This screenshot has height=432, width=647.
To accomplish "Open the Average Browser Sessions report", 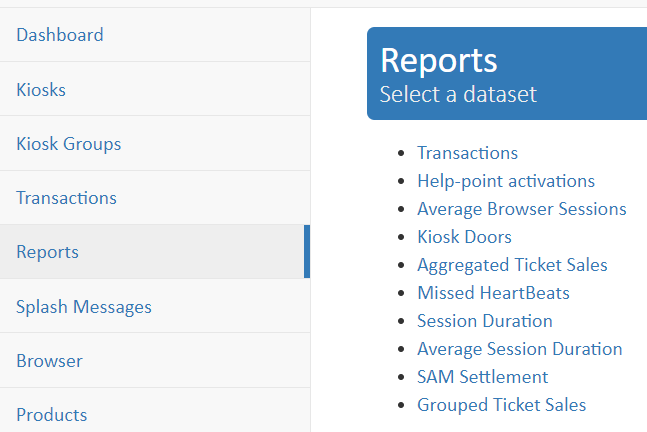I will coord(522,209).
